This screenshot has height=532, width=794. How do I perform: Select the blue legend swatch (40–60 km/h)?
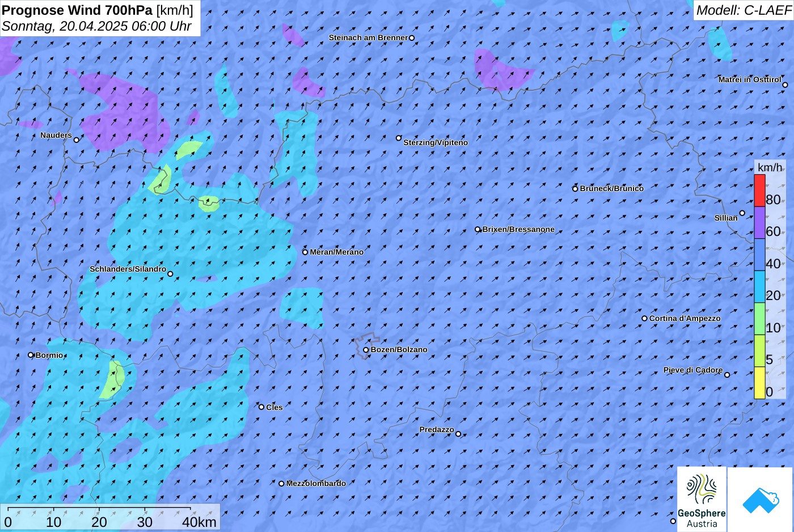pyautogui.click(x=759, y=255)
